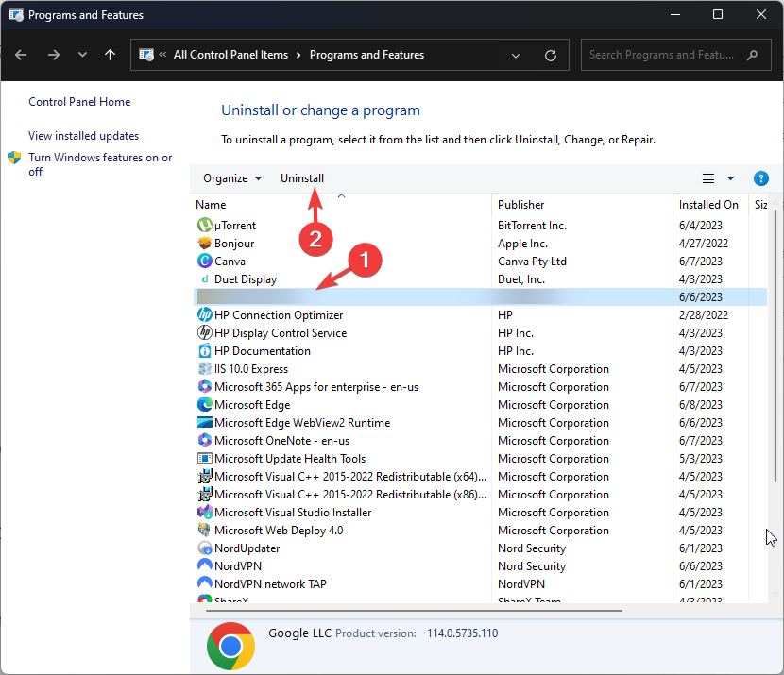Open help with the blue question mark
Viewport: 784px width, 675px height.
click(760, 178)
